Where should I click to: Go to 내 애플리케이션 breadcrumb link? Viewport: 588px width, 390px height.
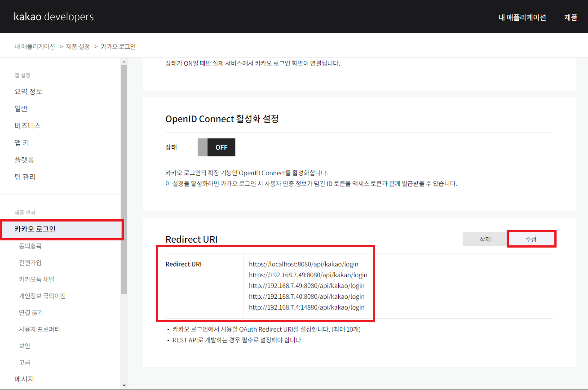[35, 46]
